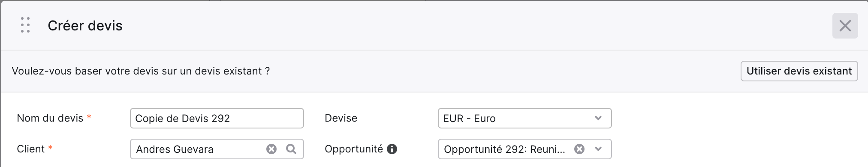The width and height of the screenshot is (868, 167).
Task: Click the Devise label text
Action: point(341,118)
